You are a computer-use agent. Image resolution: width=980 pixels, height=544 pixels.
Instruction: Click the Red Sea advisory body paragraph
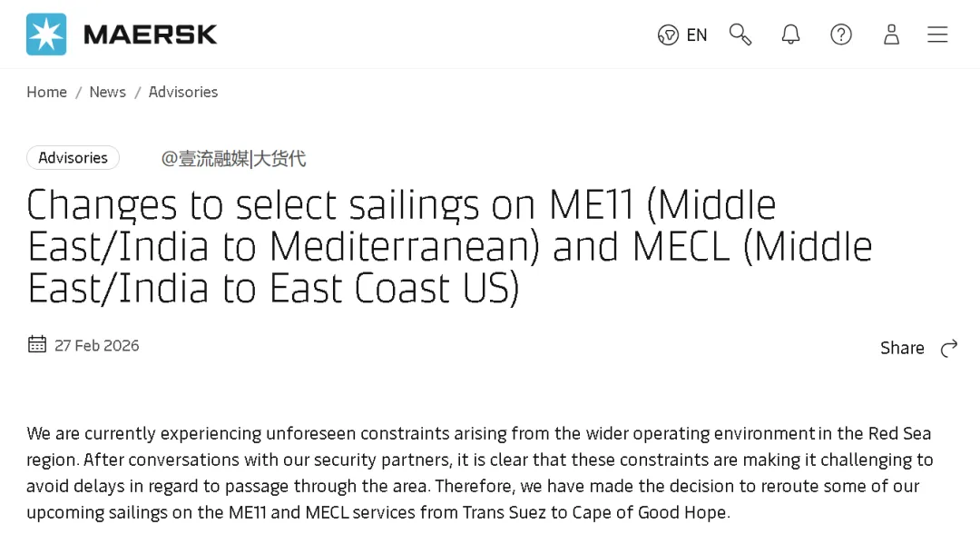[x=479, y=472]
